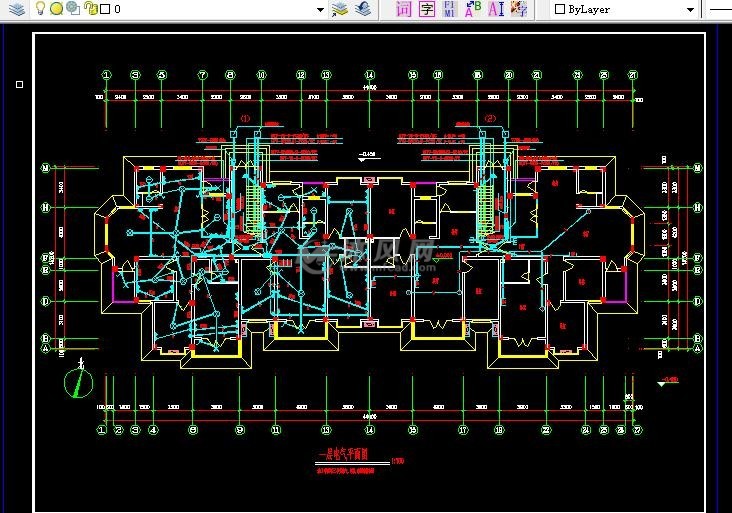Click the text style brush icon
732x513 pixels.
(x=518, y=9)
